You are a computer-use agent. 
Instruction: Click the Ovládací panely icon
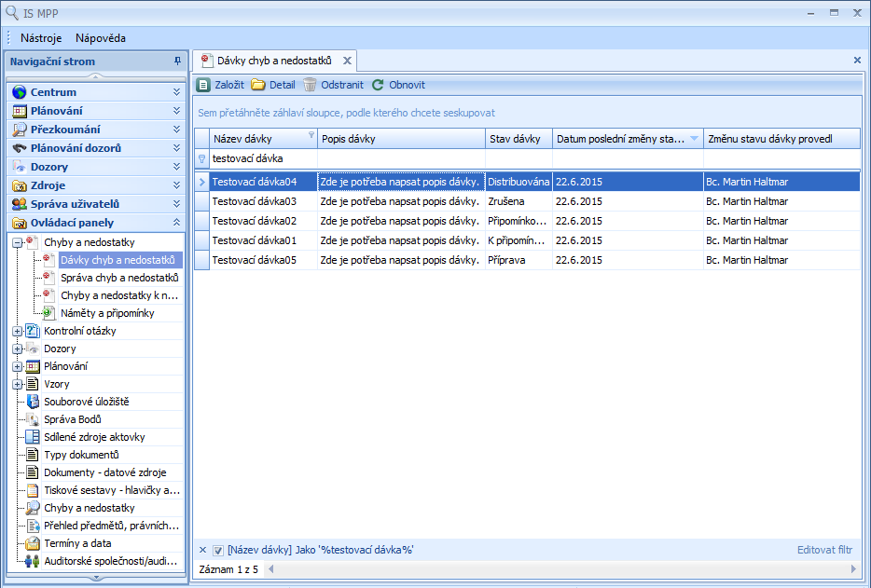tap(20, 223)
